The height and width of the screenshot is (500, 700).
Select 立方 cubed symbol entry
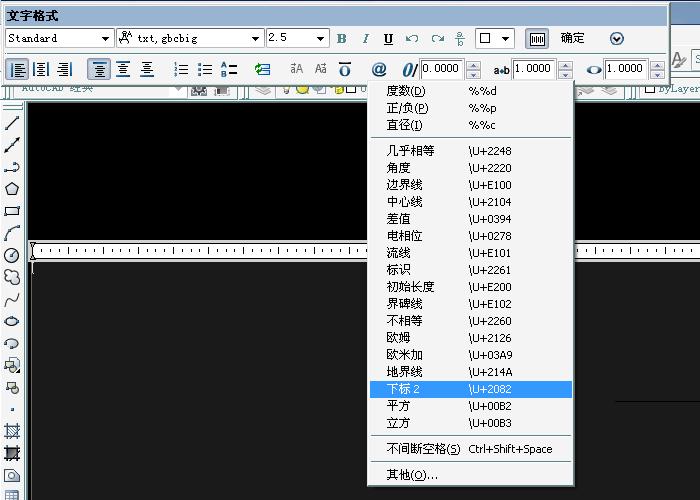coord(471,423)
